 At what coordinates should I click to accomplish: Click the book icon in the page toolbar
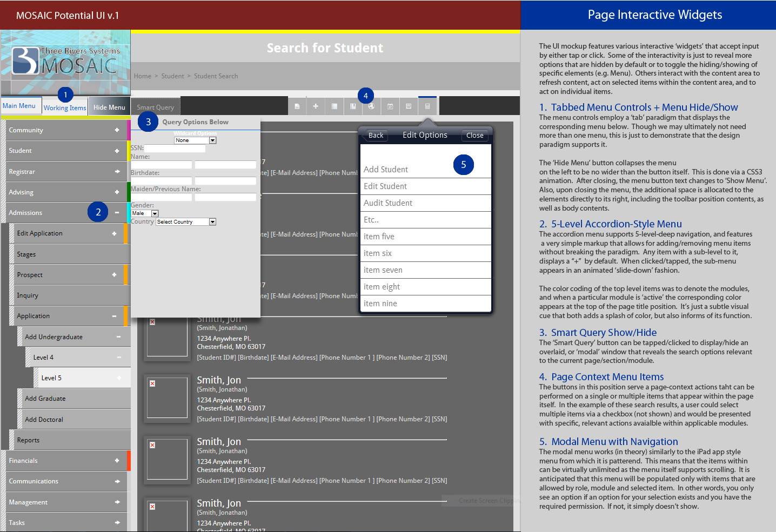pos(353,106)
